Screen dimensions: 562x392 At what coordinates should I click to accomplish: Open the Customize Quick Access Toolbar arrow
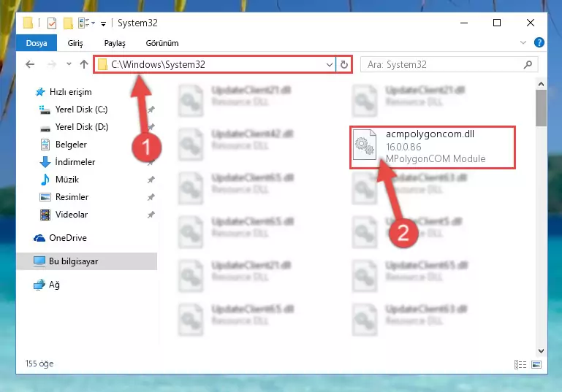[x=103, y=24]
